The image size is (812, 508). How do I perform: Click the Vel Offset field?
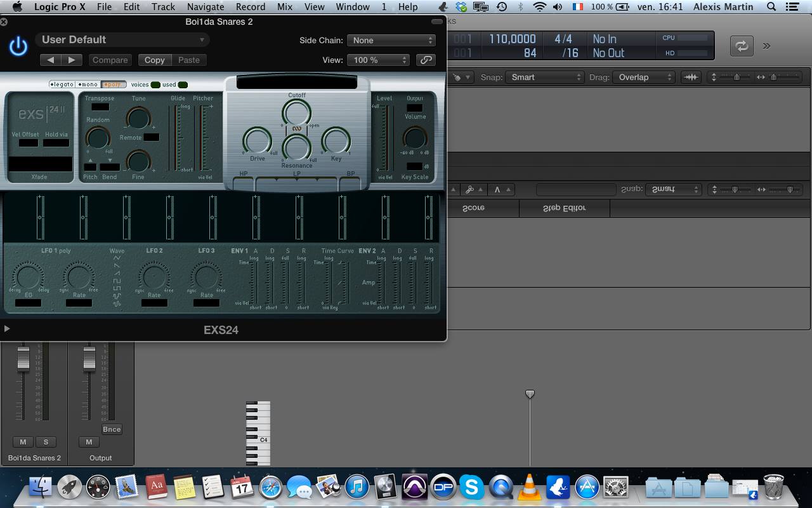[29, 143]
